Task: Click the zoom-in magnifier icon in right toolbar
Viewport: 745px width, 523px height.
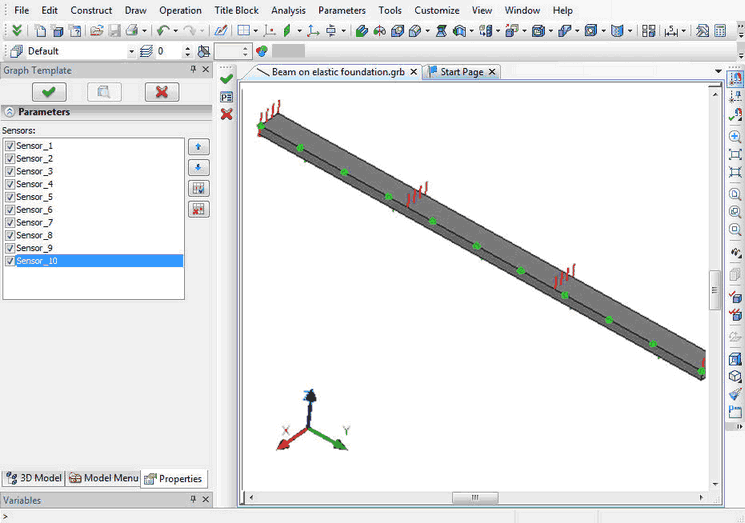Action: (x=735, y=136)
